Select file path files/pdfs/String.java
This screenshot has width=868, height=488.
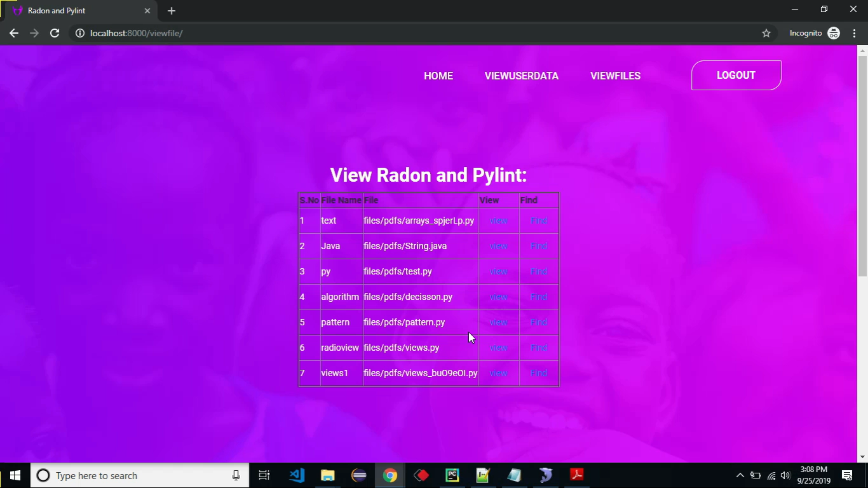[x=405, y=246]
